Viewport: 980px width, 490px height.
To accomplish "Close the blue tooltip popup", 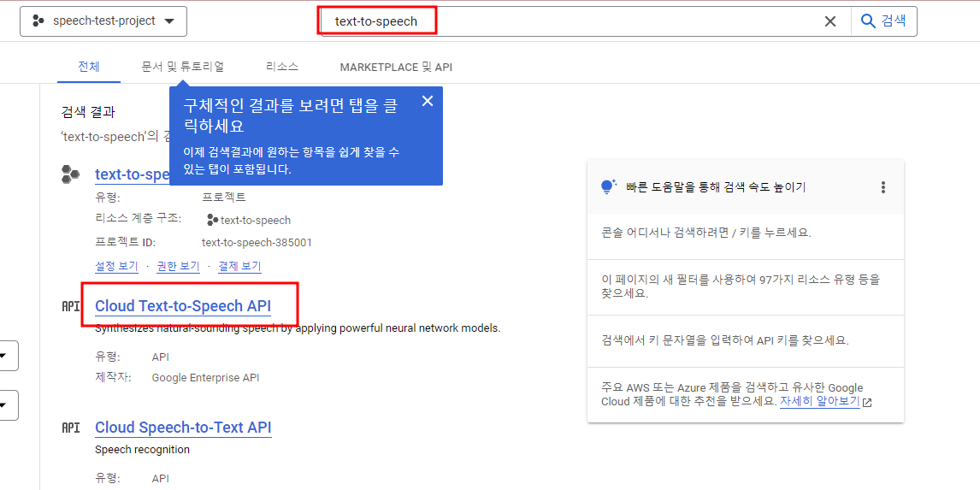I will tap(428, 101).
